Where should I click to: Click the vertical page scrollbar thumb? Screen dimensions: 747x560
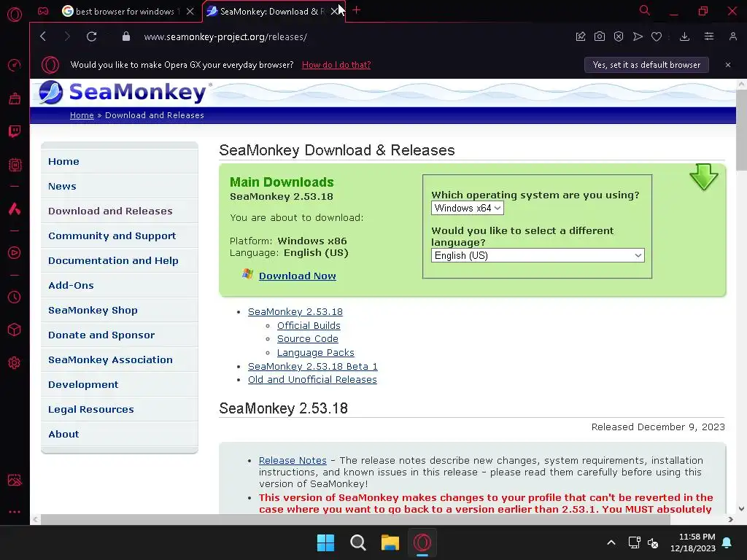point(741,130)
